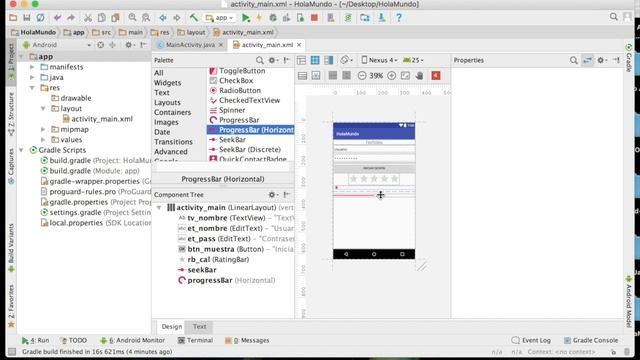The height and width of the screenshot is (360, 640).
Task: Toggle Structure tool window on left edge
Action: 11,114
